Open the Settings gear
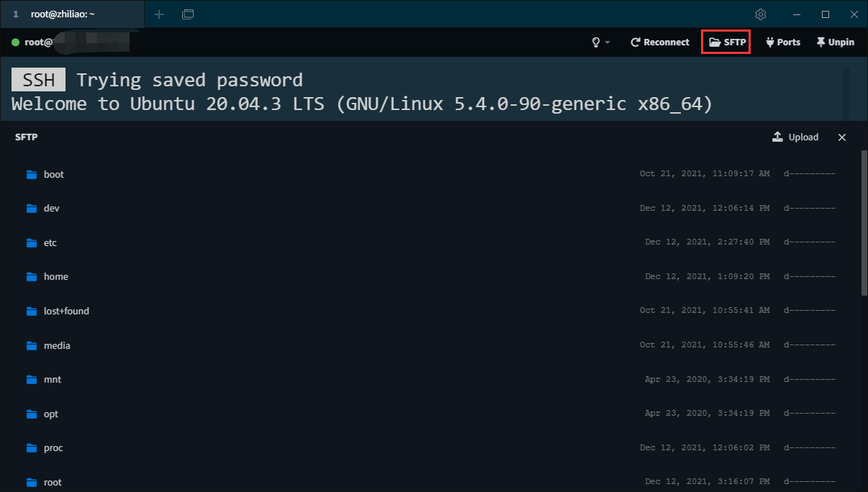The height and width of the screenshot is (492, 868). [x=760, y=14]
